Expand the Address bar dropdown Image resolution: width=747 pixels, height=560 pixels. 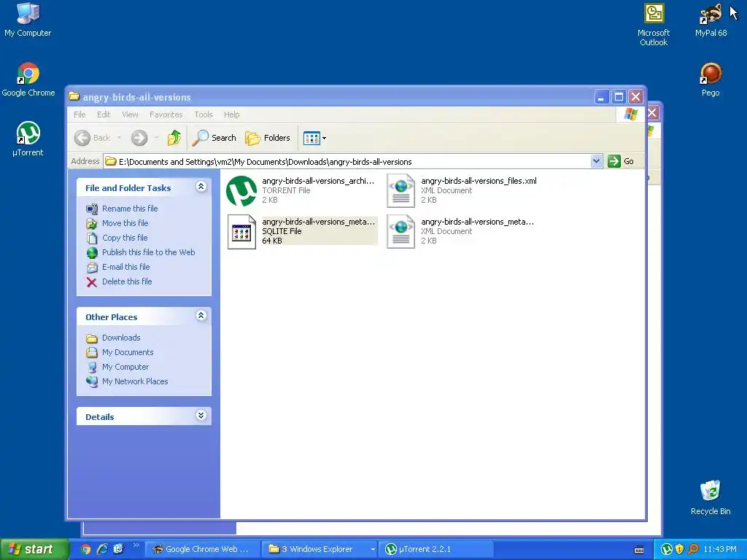click(x=596, y=161)
